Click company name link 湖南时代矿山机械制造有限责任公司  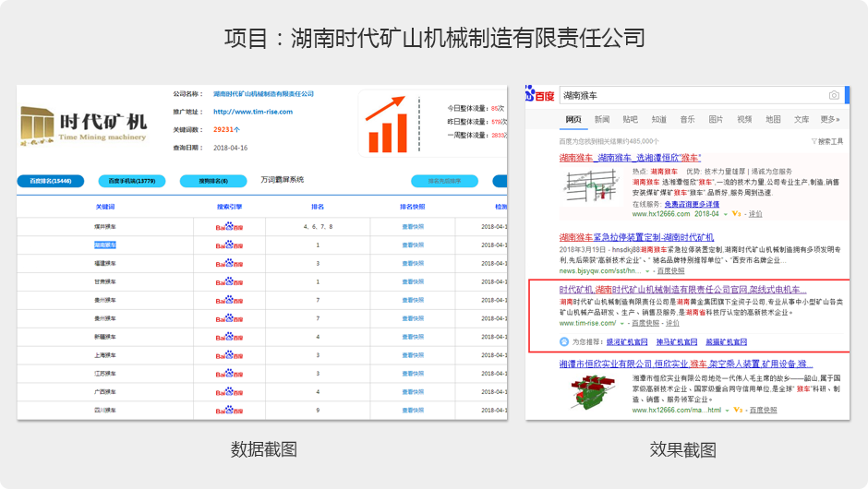pos(263,93)
